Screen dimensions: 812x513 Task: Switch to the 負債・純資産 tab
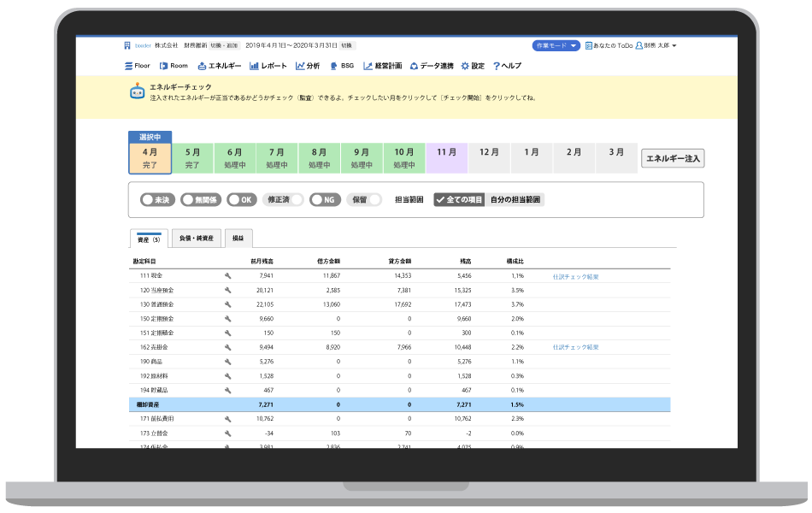pos(197,239)
